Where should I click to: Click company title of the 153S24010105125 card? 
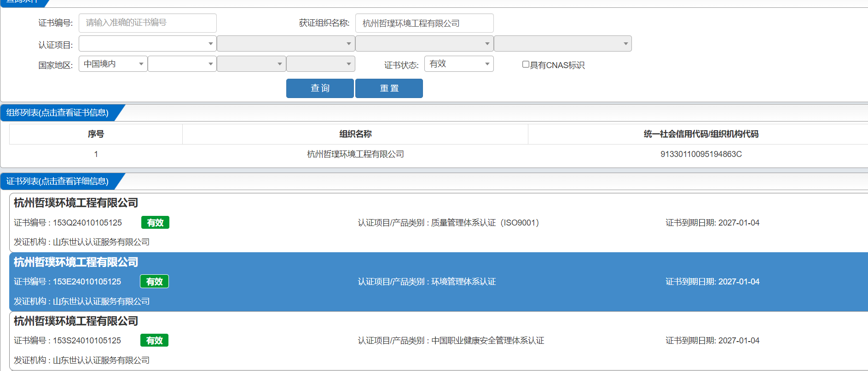[x=76, y=321]
